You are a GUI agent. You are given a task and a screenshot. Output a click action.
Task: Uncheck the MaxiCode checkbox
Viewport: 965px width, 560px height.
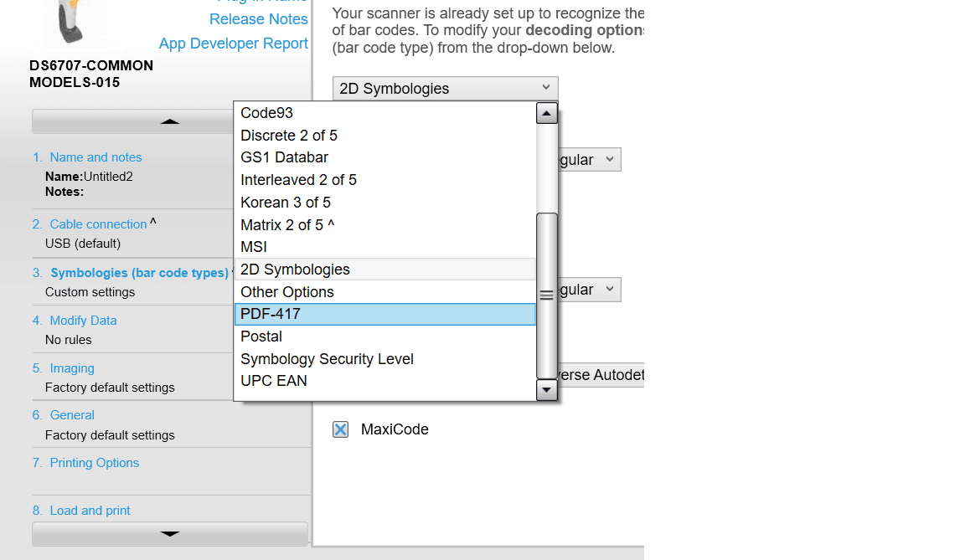click(x=340, y=429)
